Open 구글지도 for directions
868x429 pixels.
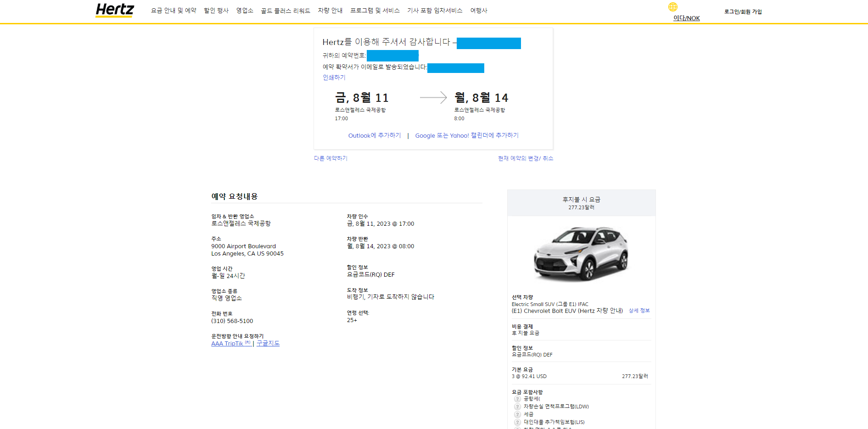point(268,343)
